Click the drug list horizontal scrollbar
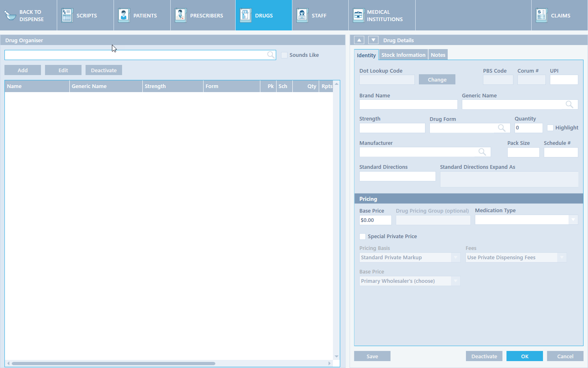The height and width of the screenshot is (368, 588). [x=114, y=364]
